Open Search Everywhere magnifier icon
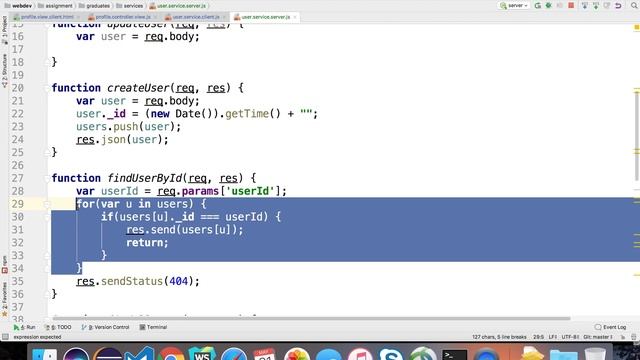Image resolution: width=640 pixels, height=360 pixels. (635, 6)
